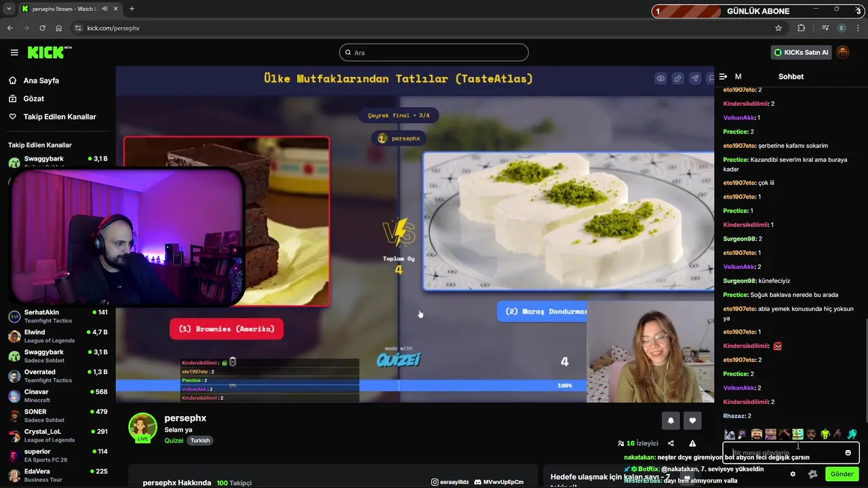Click the chat badge icon beside Gönder
The width and height of the screenshot is (868, 488).
point(812,474)
